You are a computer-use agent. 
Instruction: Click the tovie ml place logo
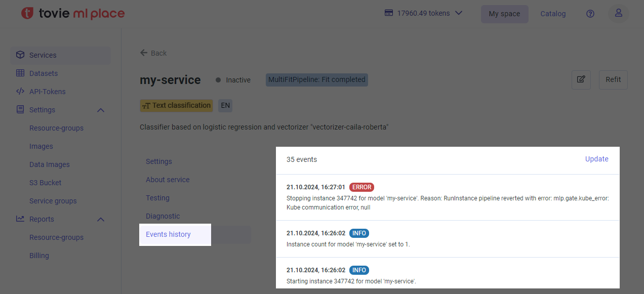click(x=73, y=14)
